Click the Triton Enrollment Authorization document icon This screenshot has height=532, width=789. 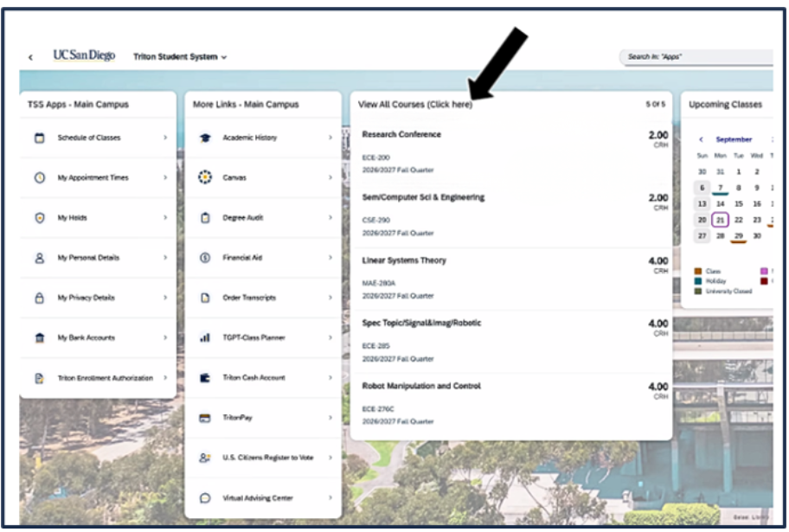pyautogui.click(x=39, y=378)
